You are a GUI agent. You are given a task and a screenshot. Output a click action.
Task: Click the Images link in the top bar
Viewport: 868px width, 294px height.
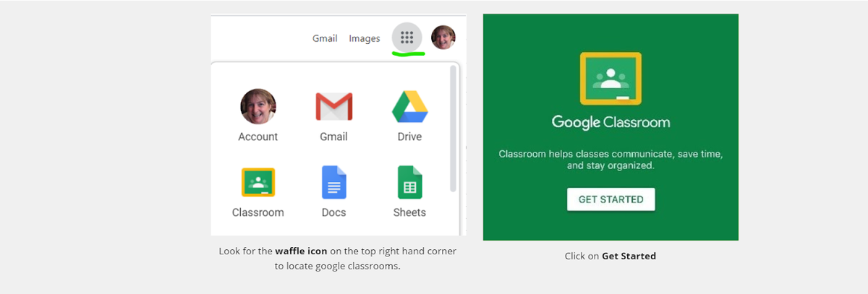pos(365,38)
